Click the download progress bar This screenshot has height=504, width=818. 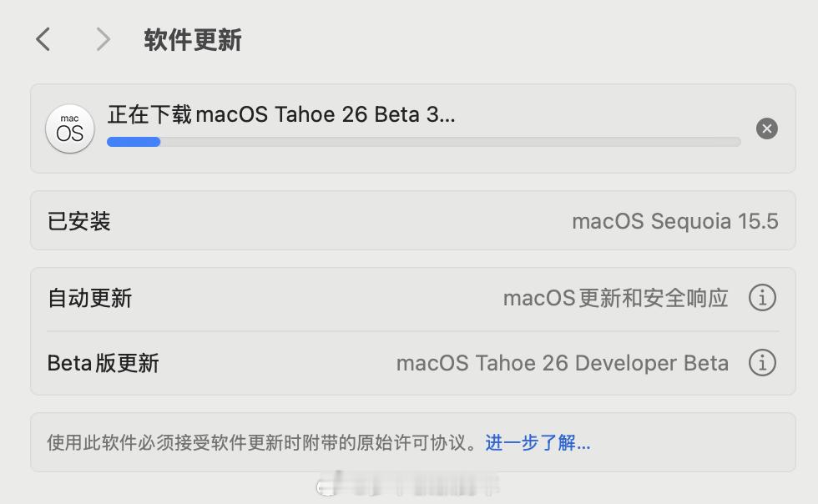coord(424,142)
